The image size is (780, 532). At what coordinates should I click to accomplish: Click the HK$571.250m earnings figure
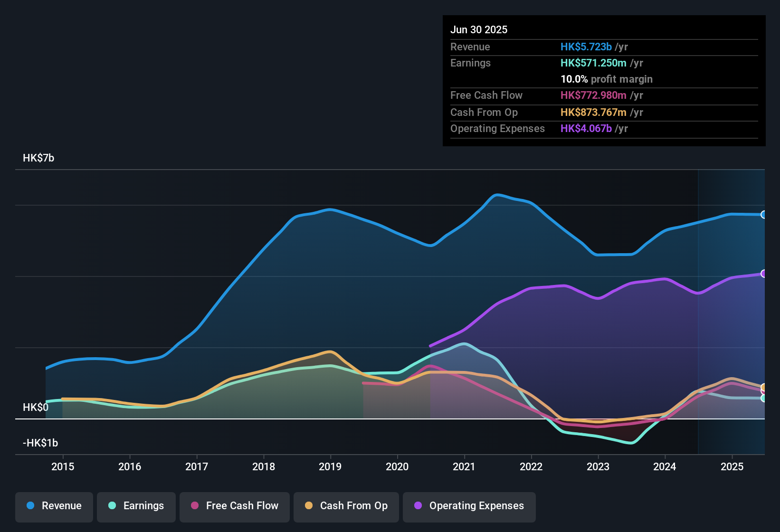[594, 63]
